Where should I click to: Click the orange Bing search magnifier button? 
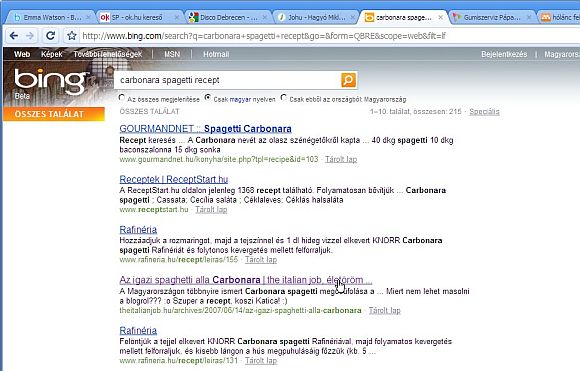coord(348,80)
